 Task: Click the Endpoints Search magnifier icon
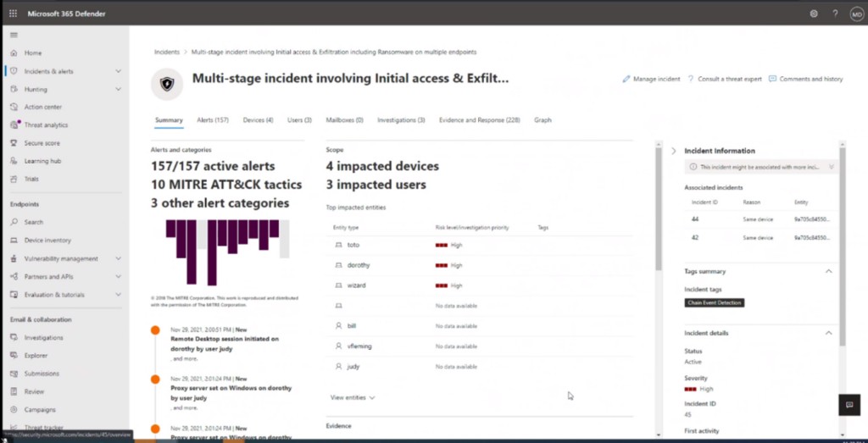(14, 222)
